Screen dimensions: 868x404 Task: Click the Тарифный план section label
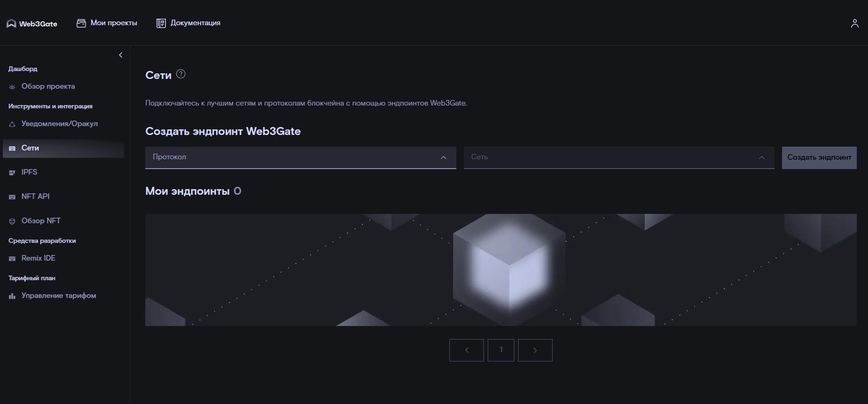point(32,278)
